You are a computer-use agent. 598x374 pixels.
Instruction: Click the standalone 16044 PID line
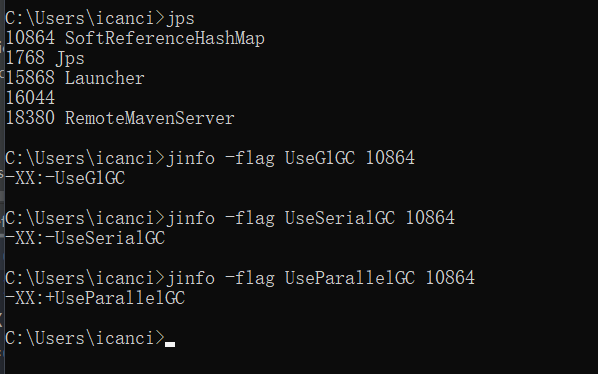pos(30,98)
